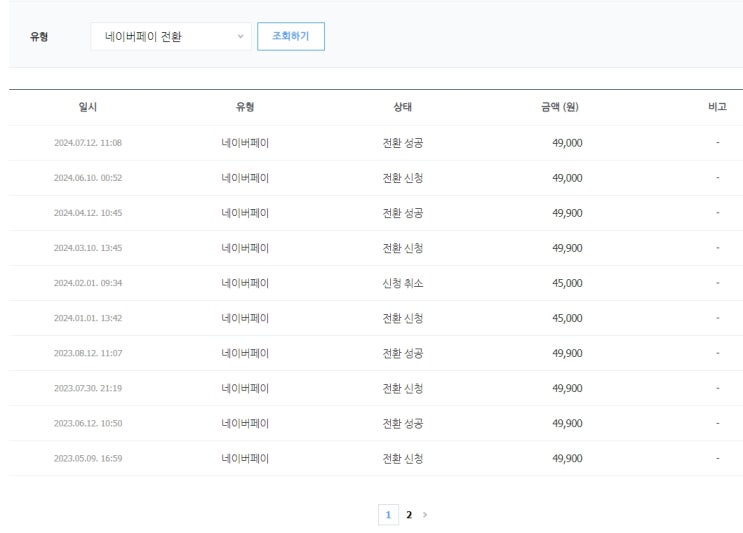Click the 2023.08.12. 11:07 date entry
Viewport: 743px width, 533px height.
pyautogui.click(x=88, y=353)
